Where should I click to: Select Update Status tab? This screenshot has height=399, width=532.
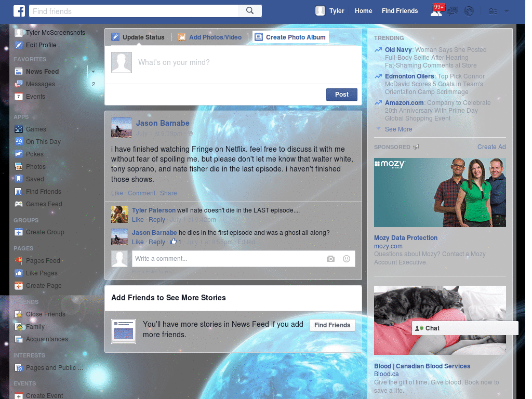tap(138, 37)
